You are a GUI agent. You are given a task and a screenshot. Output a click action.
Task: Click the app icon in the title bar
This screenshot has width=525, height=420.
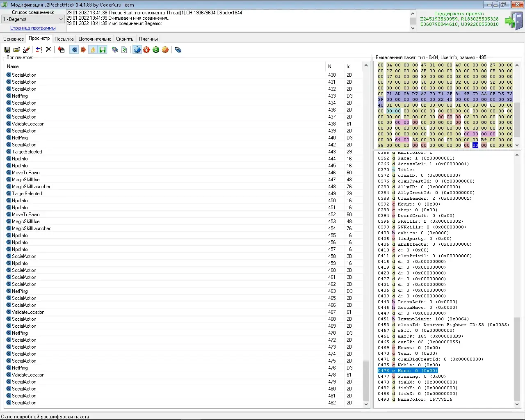click(x=5, y=5)
